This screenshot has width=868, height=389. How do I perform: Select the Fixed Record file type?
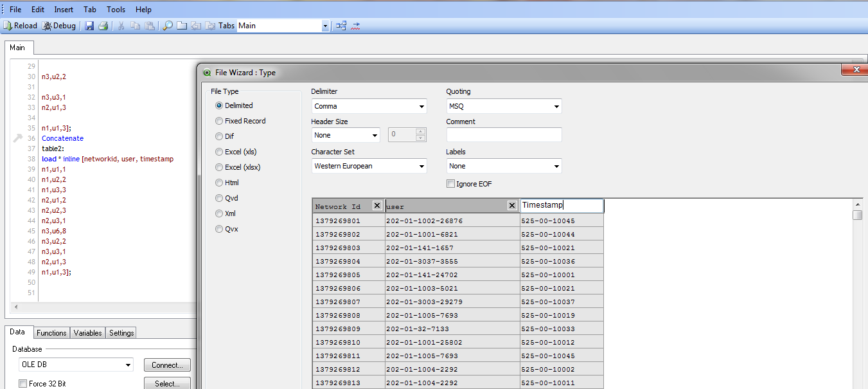(x=220, y=121)
